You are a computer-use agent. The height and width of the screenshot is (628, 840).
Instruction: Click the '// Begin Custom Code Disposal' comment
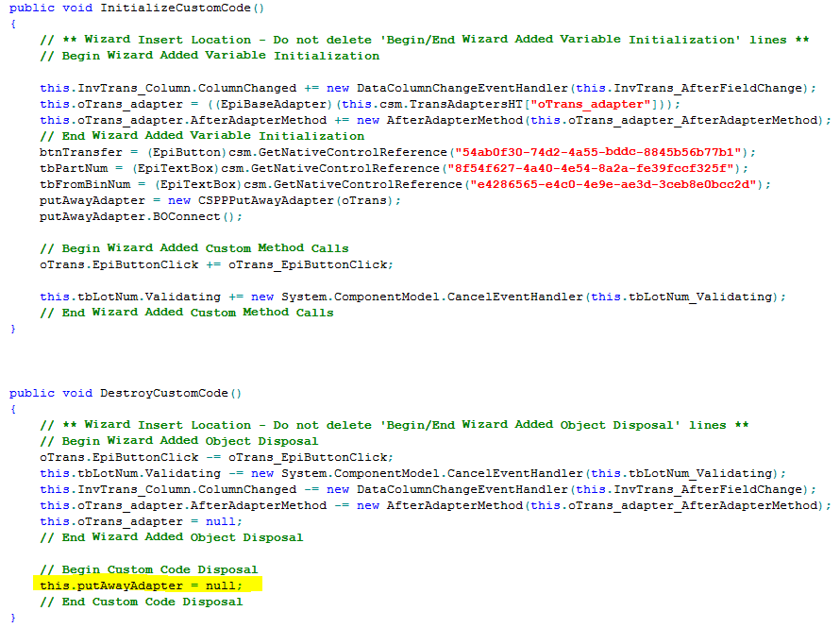click(149, 570)
